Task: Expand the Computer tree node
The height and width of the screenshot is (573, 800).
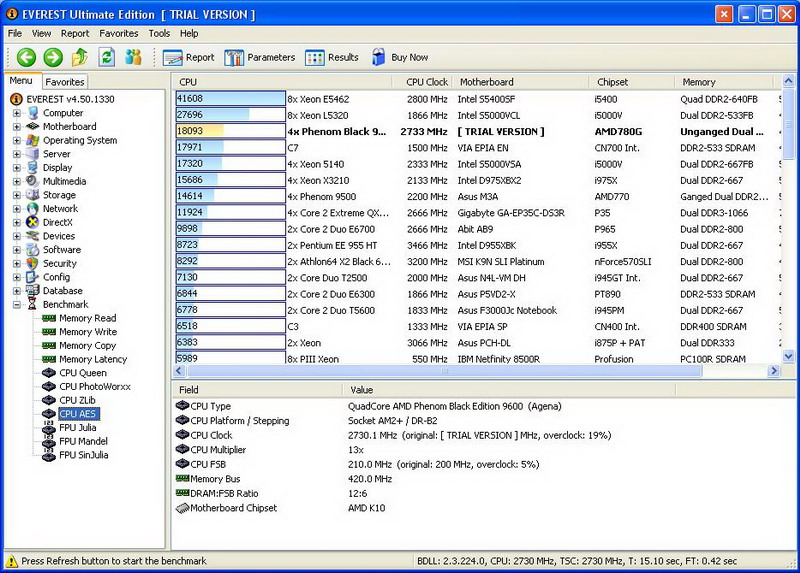Action: (x=17, y=113)
